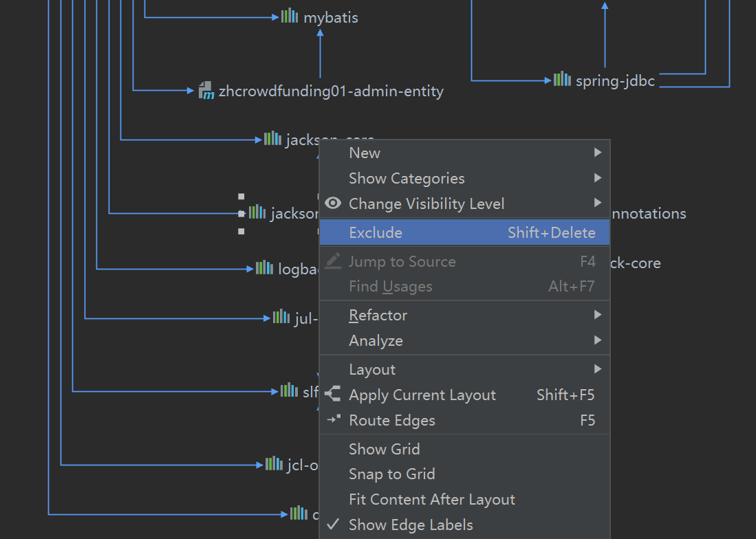Click the top-left selection handle of jackson node
The height and width of the screenshot is (539, 756).
(241, 196)
